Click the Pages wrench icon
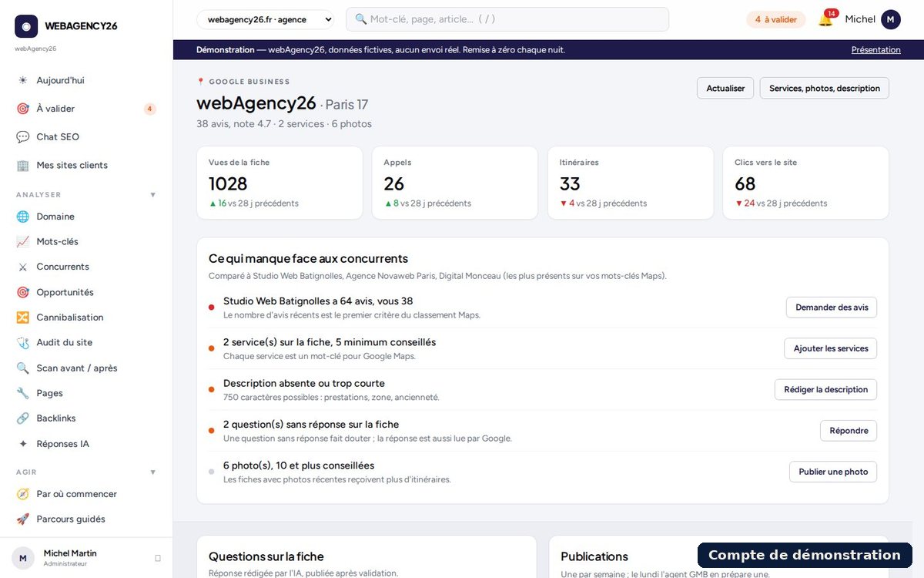The height and width of the screenshot is (578, 924). [22, 393]
